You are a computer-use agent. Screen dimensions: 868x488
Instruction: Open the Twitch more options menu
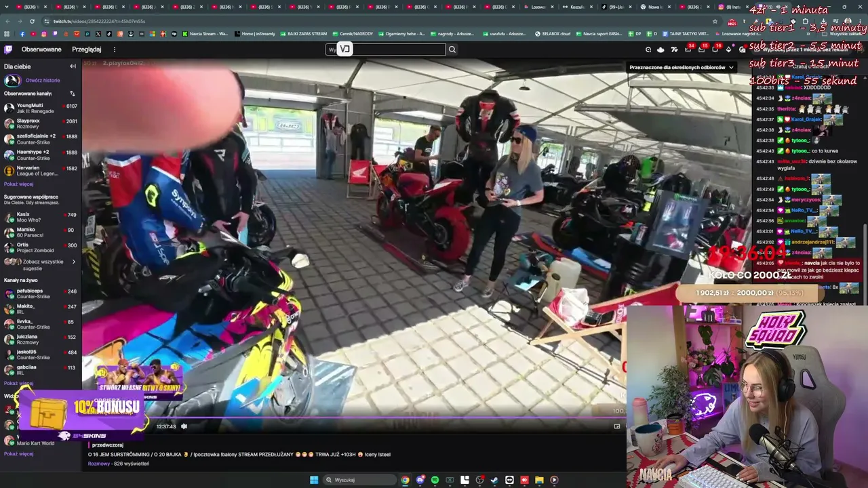click(x=114, y=49)
